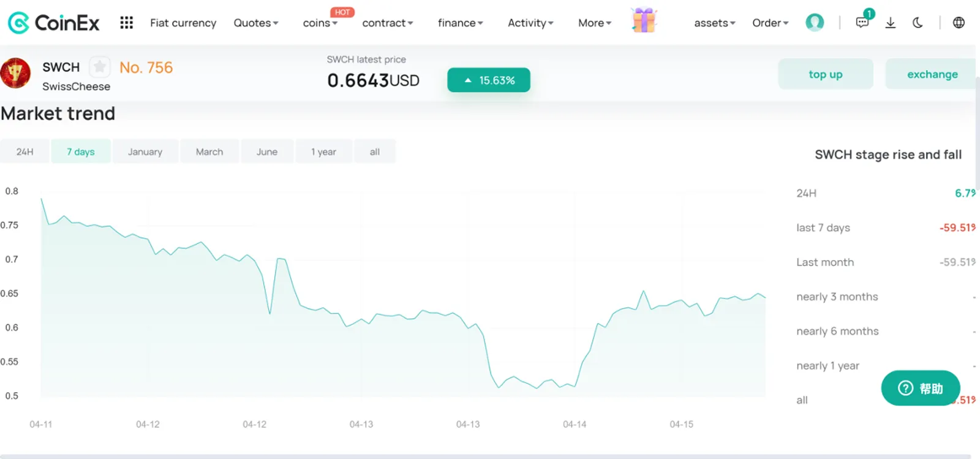Click the SwissCheese coin name text
The width and height of the screenshot is (980, 459).
click(x=76, y=86)
